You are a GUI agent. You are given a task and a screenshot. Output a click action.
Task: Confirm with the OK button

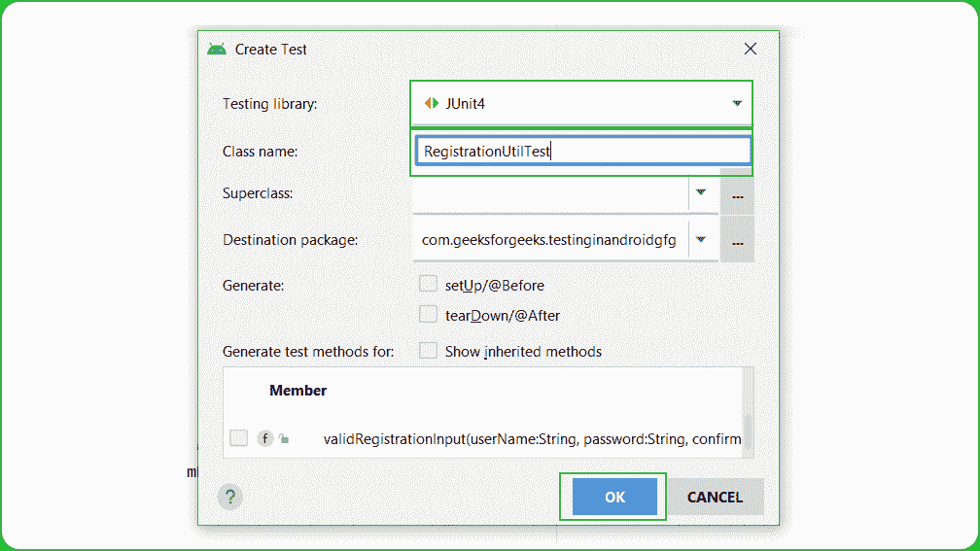(614, 497)
